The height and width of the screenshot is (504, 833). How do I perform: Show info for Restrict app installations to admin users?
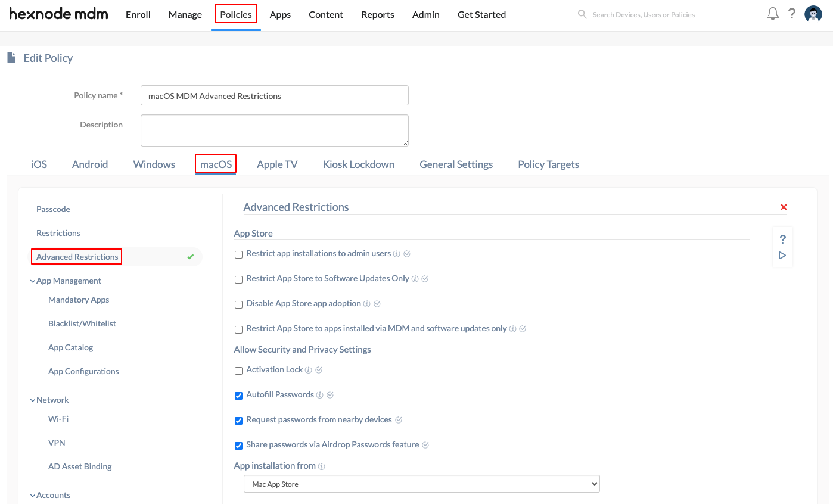[x=397, y=254]
